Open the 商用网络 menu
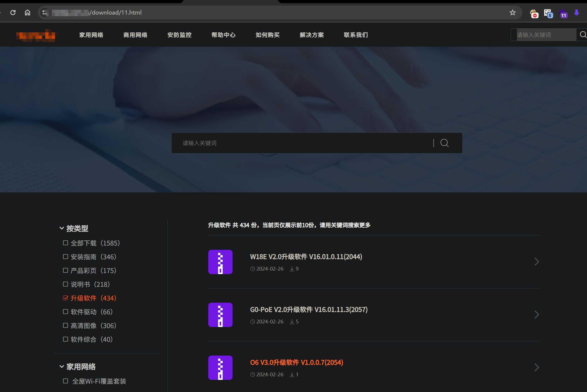Image resolution: width=587 pixels, height=392 pixels. pos(135,35)
